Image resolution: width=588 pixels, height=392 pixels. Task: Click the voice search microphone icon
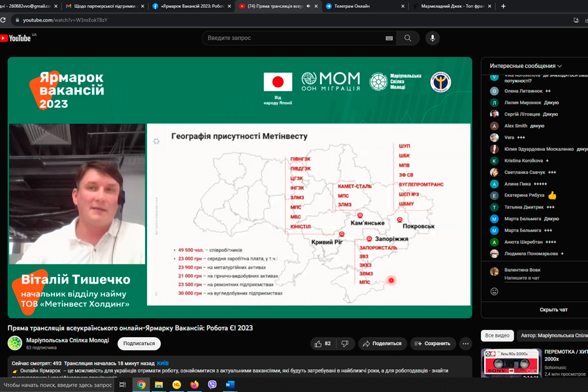(432, 38)
